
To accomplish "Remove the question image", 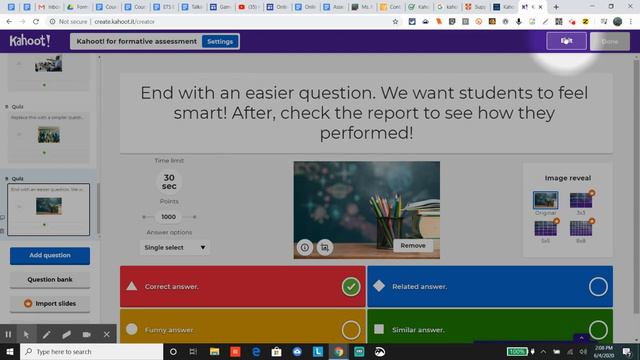I will point(413,246).
